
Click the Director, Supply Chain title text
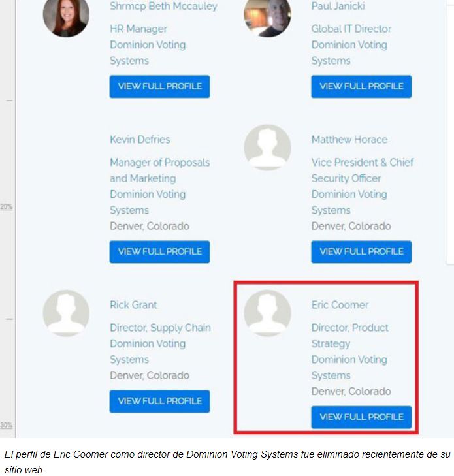160,328
